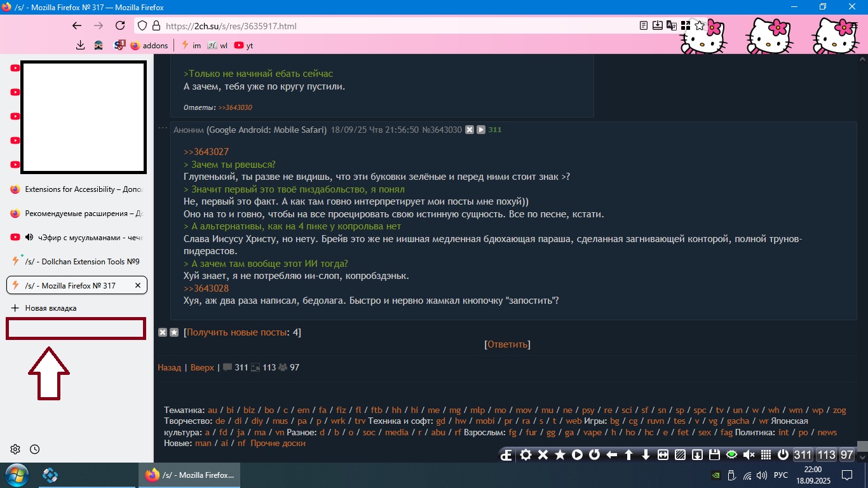
Task: Click the up arrow navigation icon in the bottom toolbar
Action: point(630,455)
